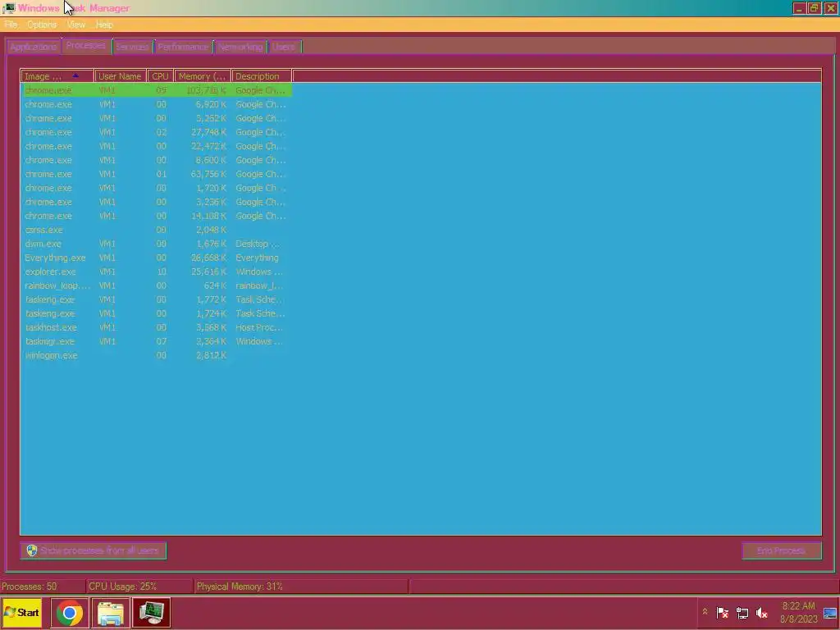Image resolution: width=840 pixels, height=630 pixels.
Task: Go to the Networking tab
Action: [x=240, y=47]
